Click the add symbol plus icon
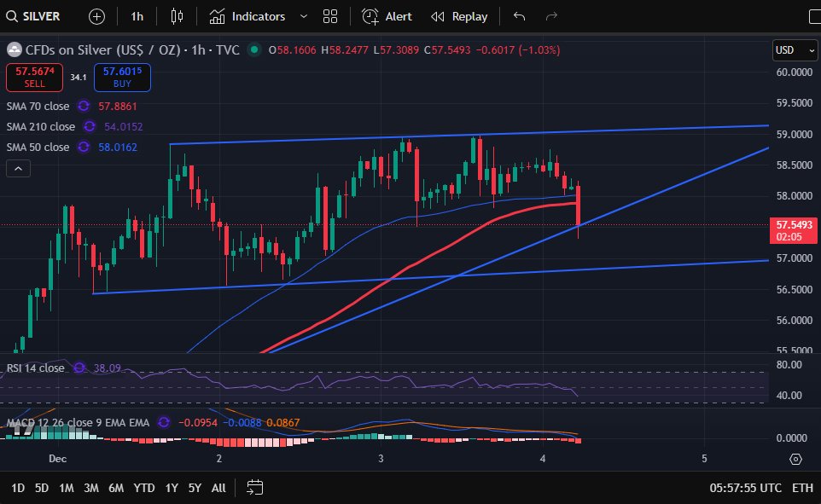The width and height of the screenshot is (821, 504). 97,16
